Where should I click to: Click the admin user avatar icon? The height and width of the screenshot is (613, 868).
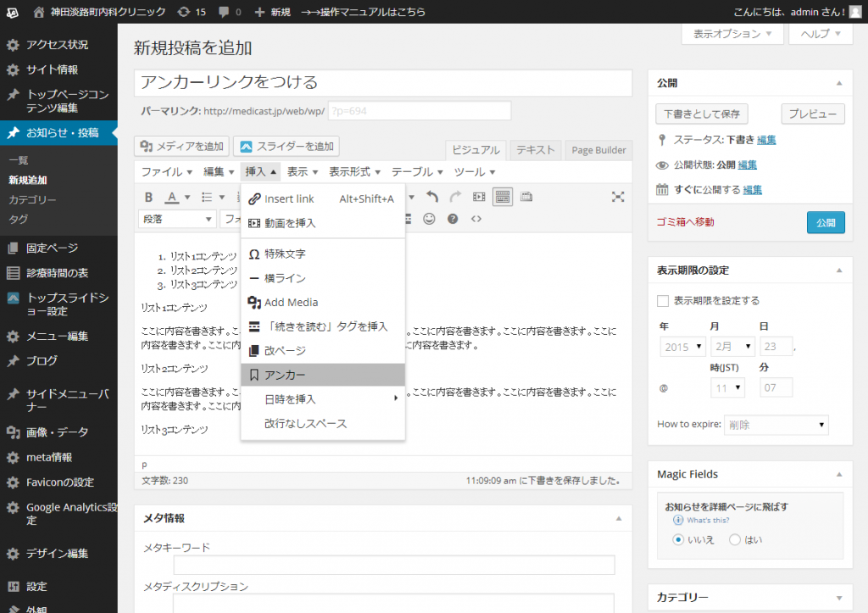pos(856,12)
